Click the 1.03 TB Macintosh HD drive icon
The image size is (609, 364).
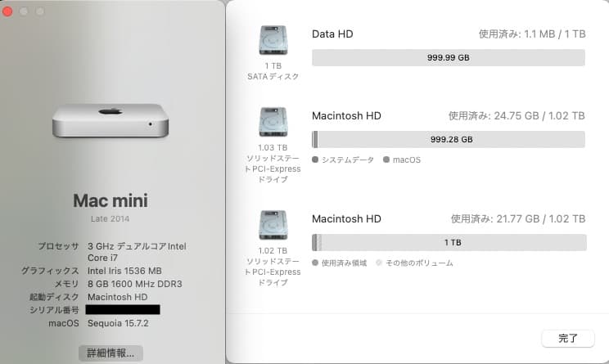coord(273,122)
